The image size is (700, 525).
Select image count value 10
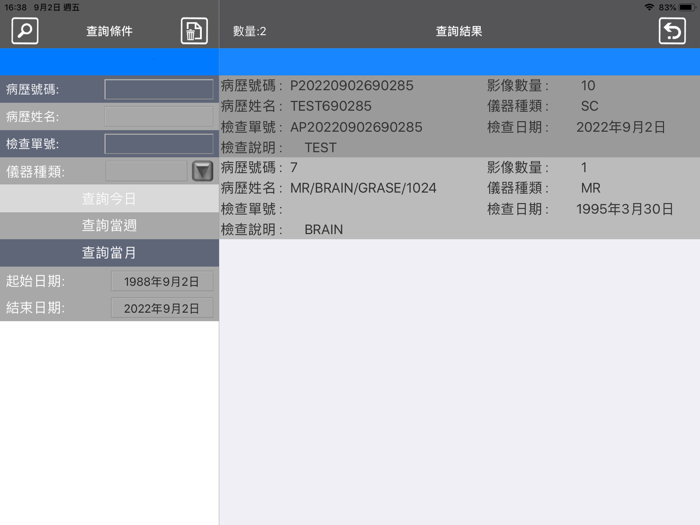coord(588,86)
